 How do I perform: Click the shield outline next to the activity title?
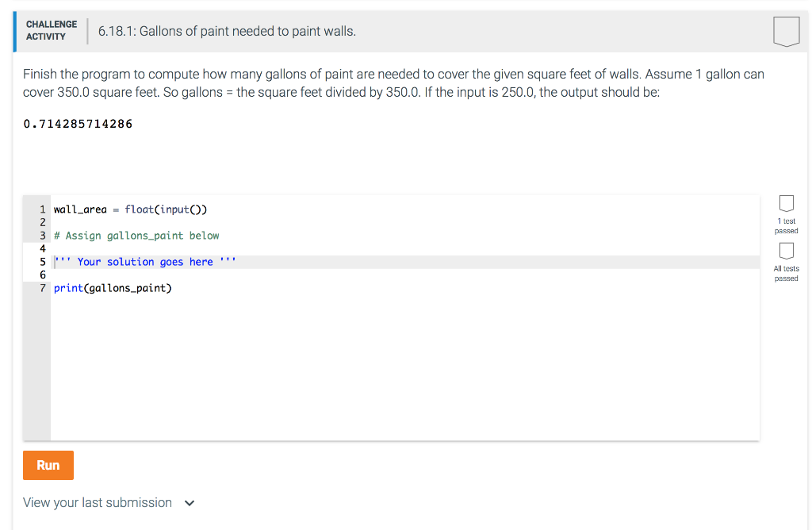tap(786, 31)
